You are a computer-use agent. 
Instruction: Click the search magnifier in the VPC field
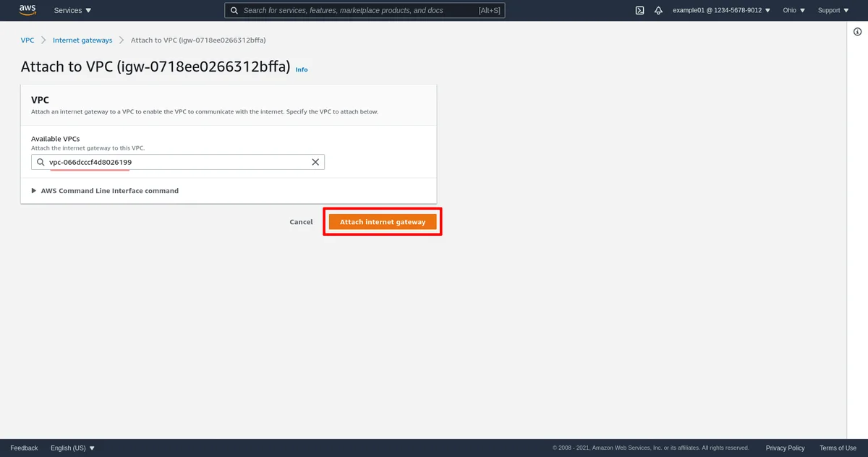point(41,161)
